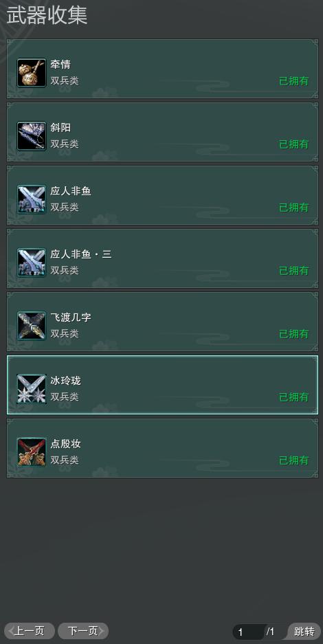Click 已拥有 status on 牵情 row
The image size is (323, 644).
pos(294,81)
